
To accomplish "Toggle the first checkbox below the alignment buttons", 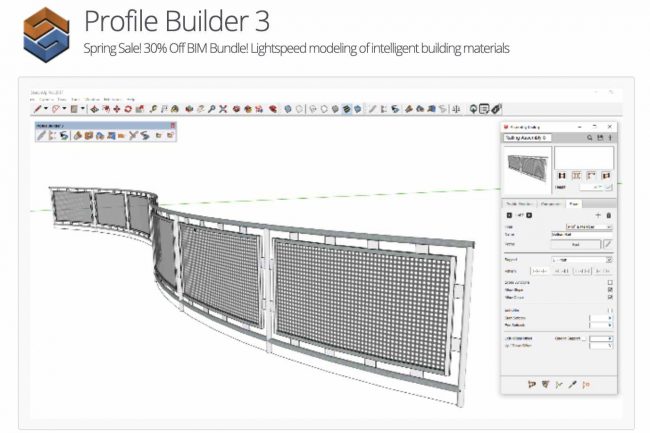I will [x=609, y=283].
